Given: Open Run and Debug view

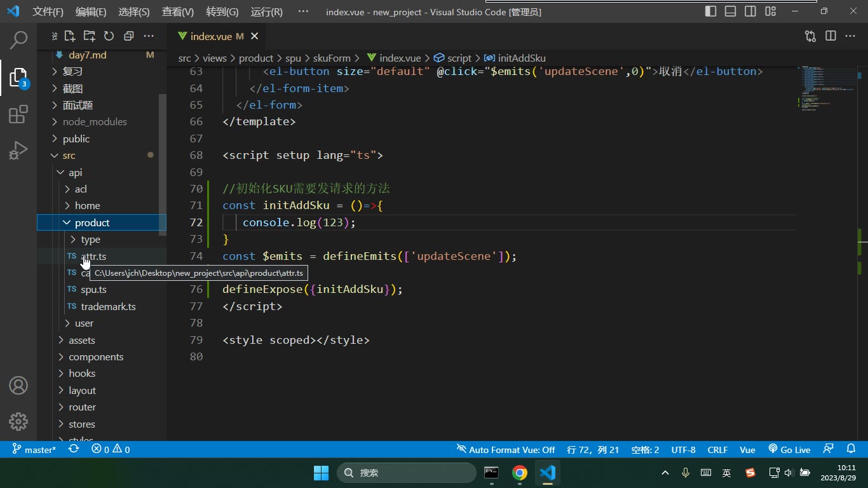Looking at the screenshot, I should click(x=18, y=151).
